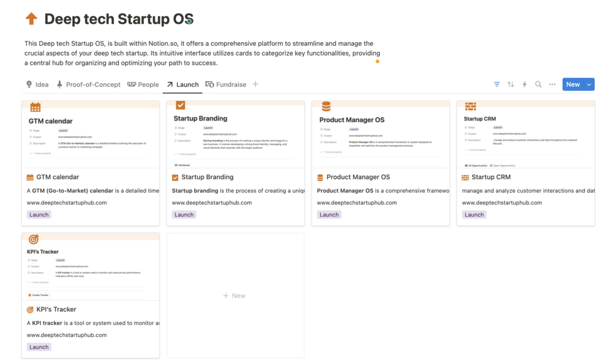The width and height of the screenshot is (615, 364).
Task: Open the three-dot view options menu
Action: tap(552, 84)
